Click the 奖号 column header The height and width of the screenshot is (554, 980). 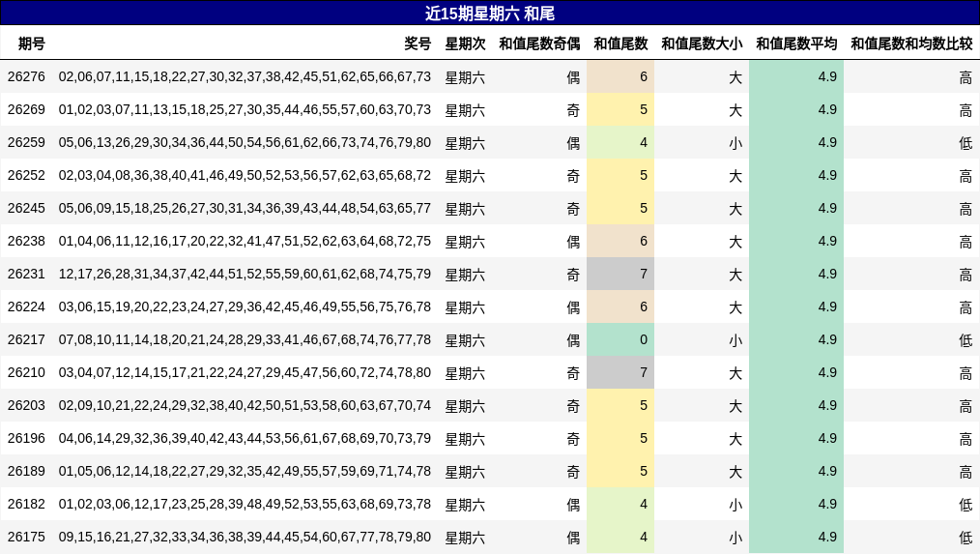(418, 44)
